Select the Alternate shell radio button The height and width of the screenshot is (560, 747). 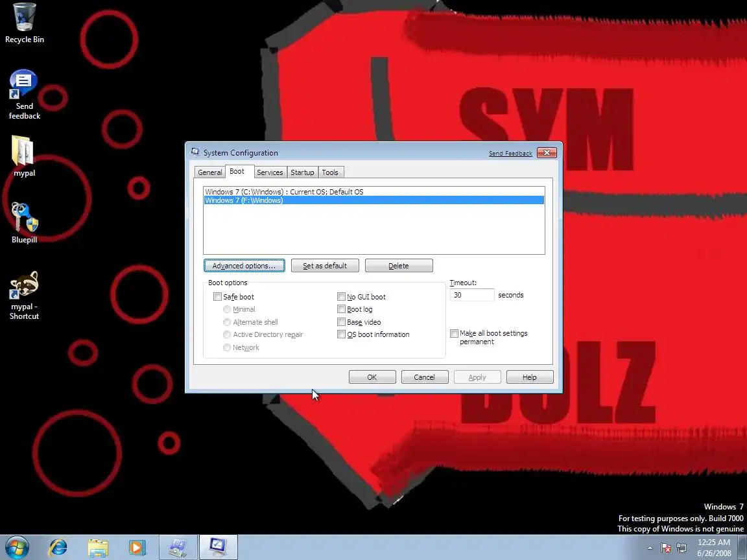point(227,322)
